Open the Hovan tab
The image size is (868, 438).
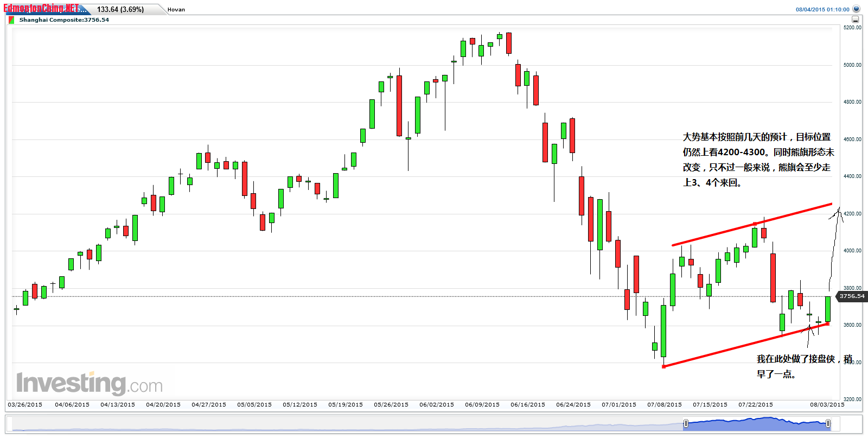click(x=176, y=10)
